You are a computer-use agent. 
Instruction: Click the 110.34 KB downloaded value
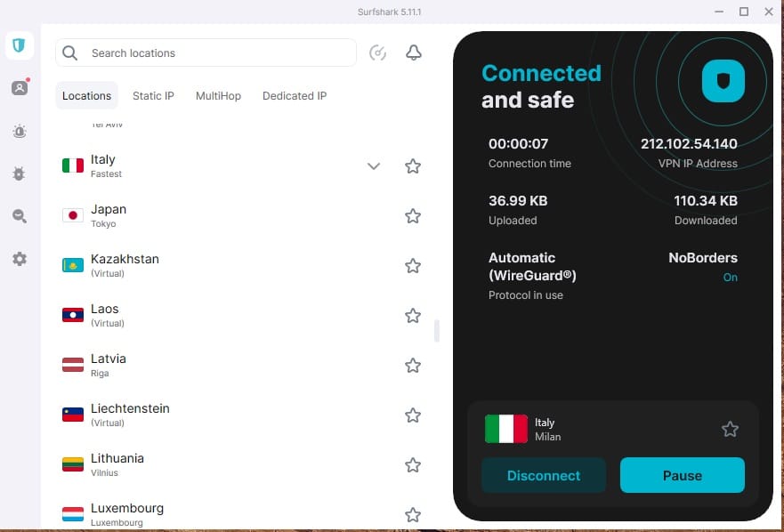pos(706,201)
